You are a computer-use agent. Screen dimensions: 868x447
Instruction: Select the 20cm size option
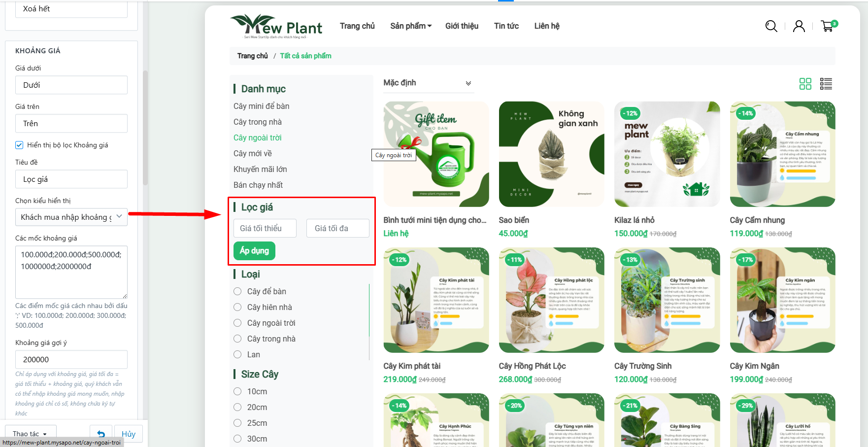237,407
